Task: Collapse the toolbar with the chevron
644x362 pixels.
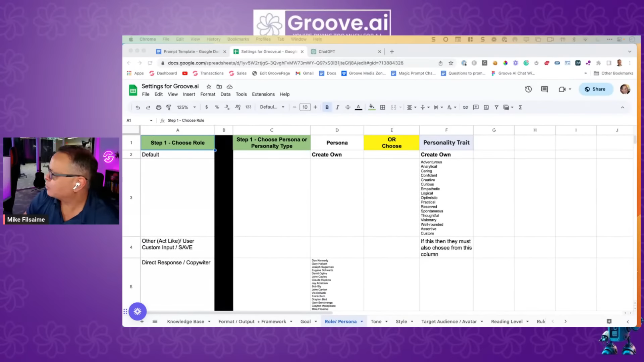Action: point(623,107)
